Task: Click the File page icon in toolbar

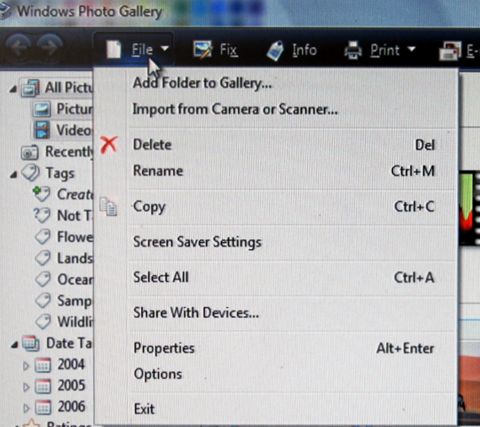Action: pos(113,51)
